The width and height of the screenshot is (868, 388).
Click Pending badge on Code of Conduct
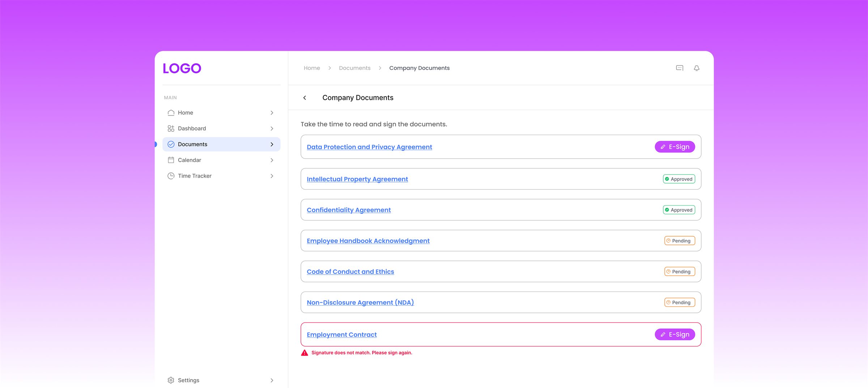[680, 272]
